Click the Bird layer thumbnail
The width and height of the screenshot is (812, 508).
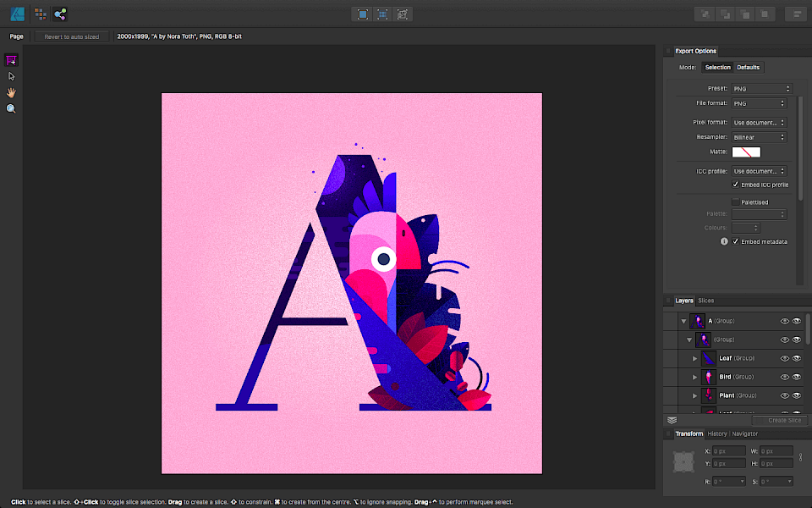709,378
